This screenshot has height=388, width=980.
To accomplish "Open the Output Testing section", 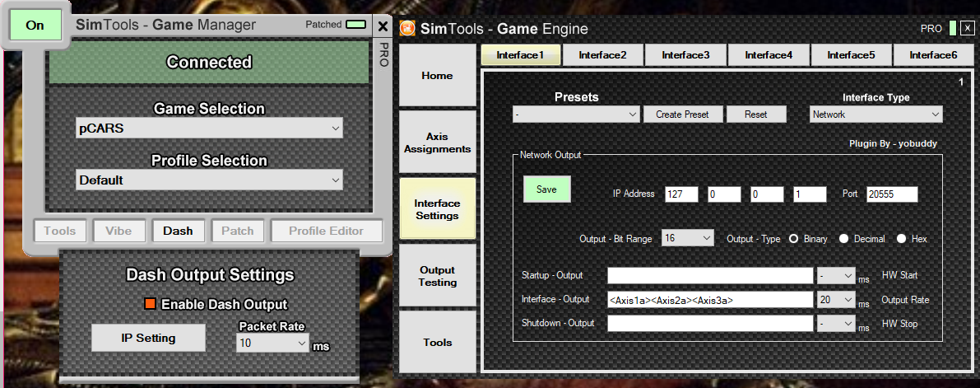I will point(437,275).
